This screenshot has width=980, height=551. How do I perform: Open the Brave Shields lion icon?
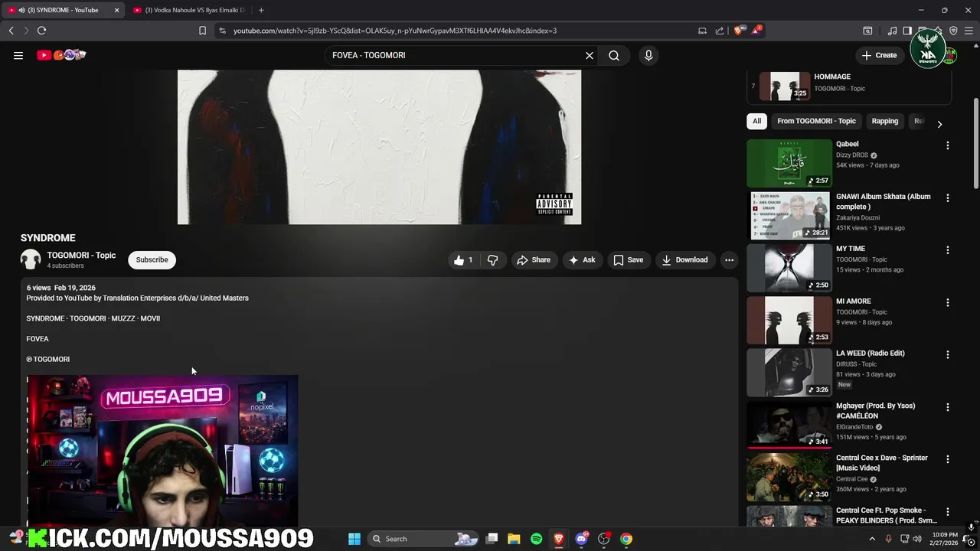738,31
